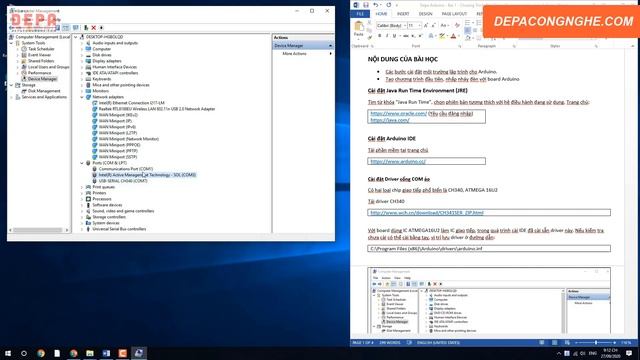The width and height of the screenshot is (640, 360).
Task: Select Task Scheduler in left tree
Action: coord(41,49)
